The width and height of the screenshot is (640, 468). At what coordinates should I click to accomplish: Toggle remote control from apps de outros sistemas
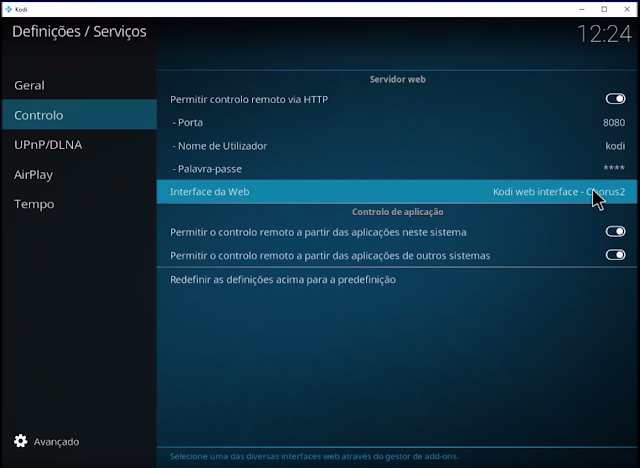click(x=615, y=255)
